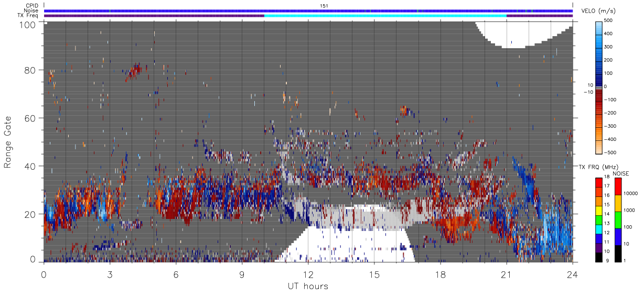Click the "1000" label on NOISE legend
Image resolution: width=644 pixels, height=297 pixels.
(x=630, y=210)
